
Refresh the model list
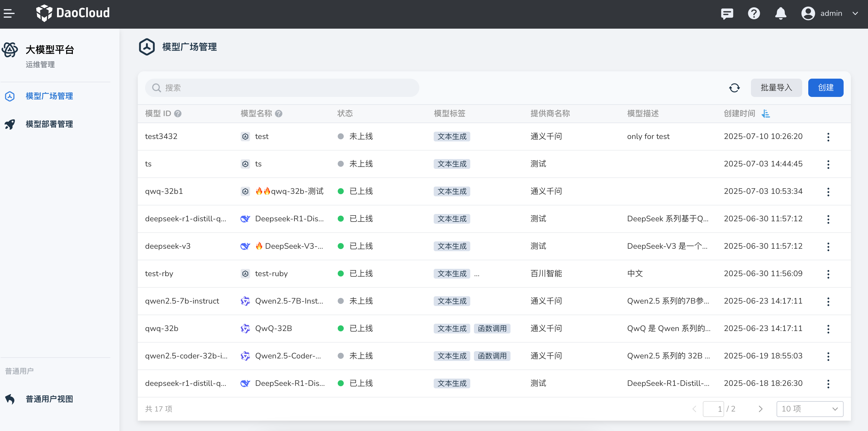[734, 88]
